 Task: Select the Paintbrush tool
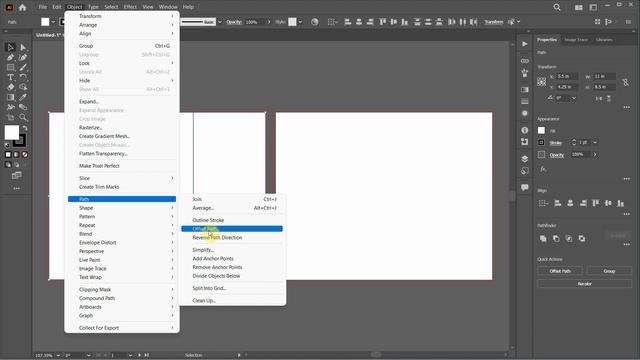pos(23,67)
